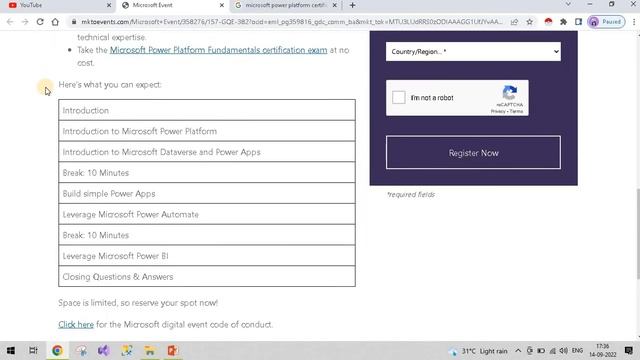Screen dimensions: 640x360
Task: Click the page vertical scrollbar thumb
Action: (x=637, y=234)
